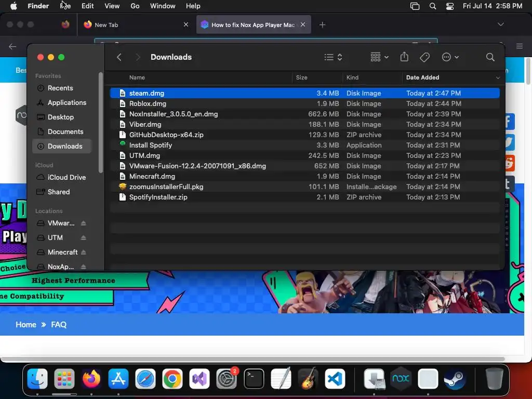Select Desktop in the Finder sidebar

(62, 117)
